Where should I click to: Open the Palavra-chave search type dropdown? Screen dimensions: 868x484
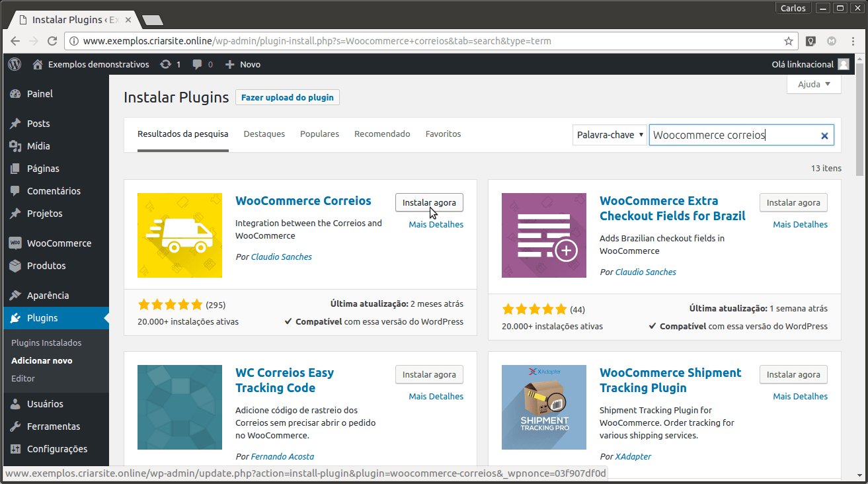(609, 135)
